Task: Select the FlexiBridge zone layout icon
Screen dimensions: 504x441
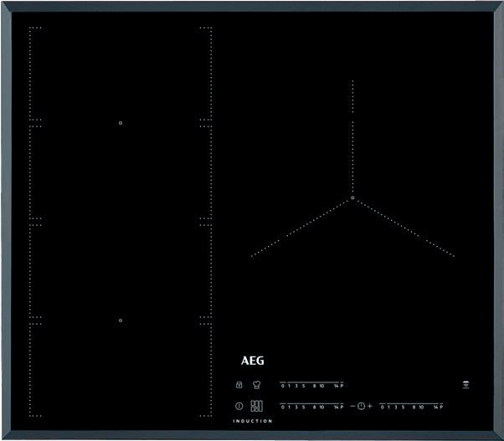Action: click(256, 406)
